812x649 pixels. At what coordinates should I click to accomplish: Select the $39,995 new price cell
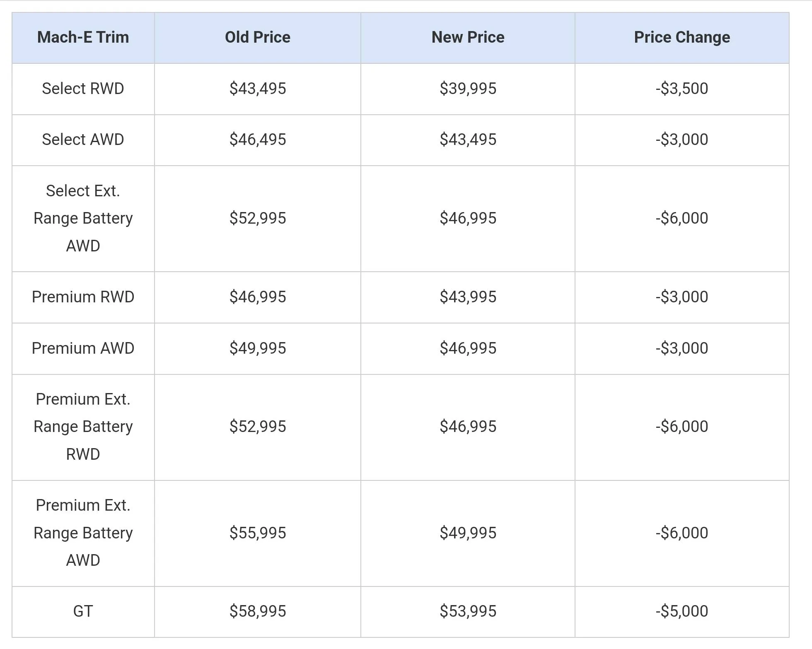click(x=468, y=89)
